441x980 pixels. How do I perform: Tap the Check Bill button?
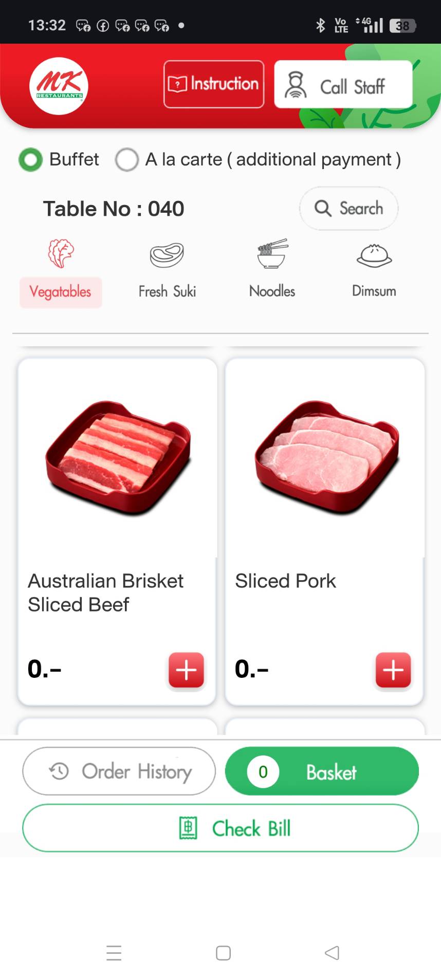(220, 828)
